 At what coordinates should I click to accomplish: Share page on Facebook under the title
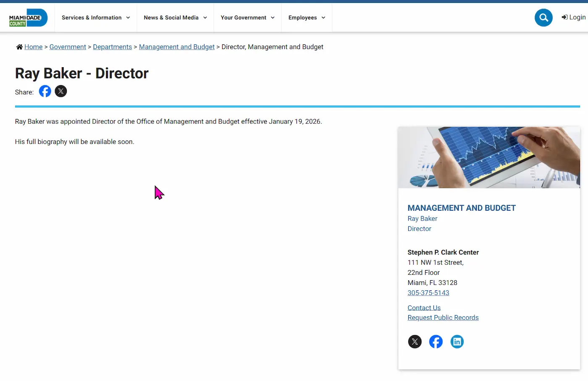(45, 91)
